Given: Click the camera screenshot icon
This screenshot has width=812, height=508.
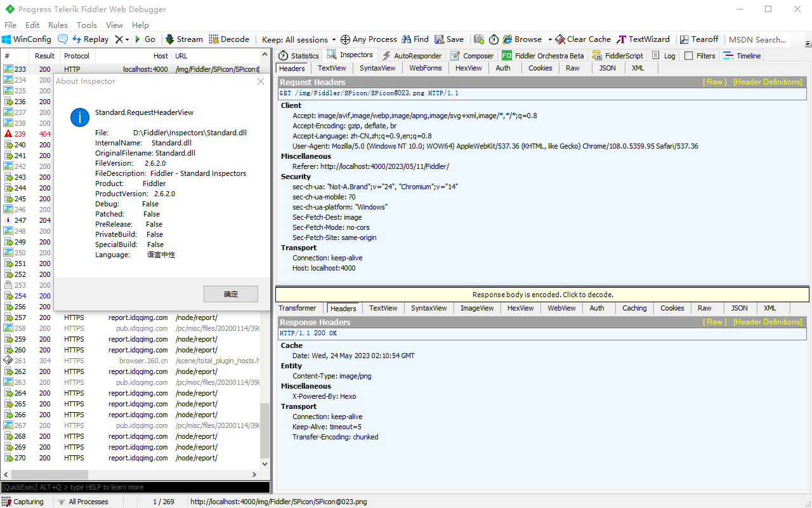Looking at the screenshot, I should tap(479, 39).
